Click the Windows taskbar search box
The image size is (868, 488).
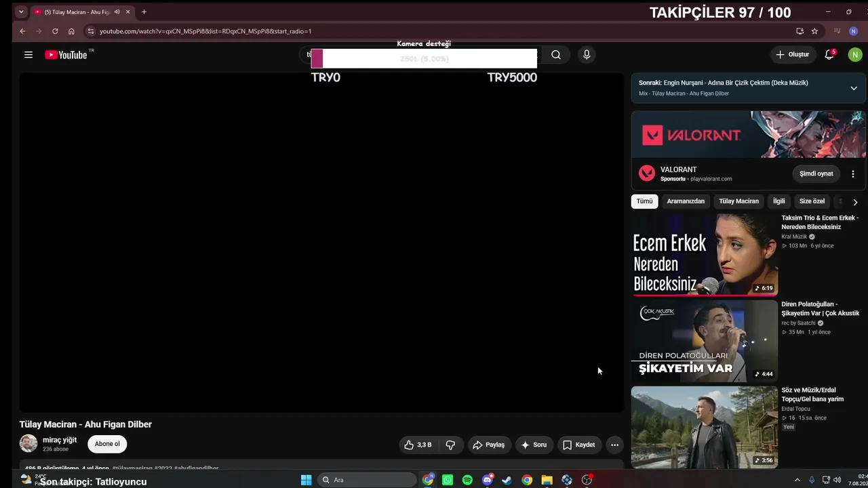[366, 480]
